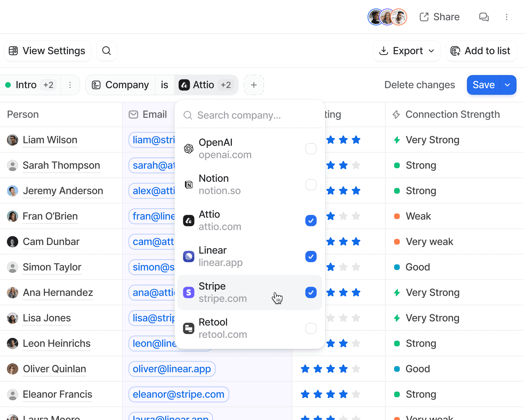Click the search icon beside View Settings

pos(106,51)
